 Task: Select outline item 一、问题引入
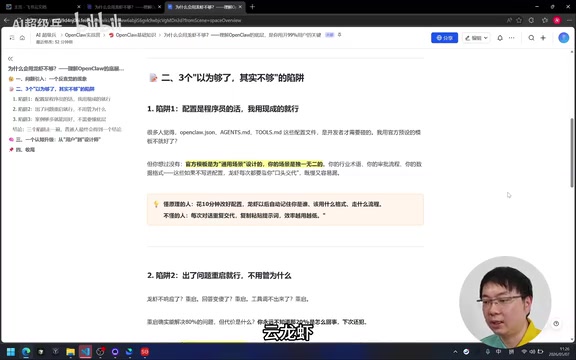point(48,79)
